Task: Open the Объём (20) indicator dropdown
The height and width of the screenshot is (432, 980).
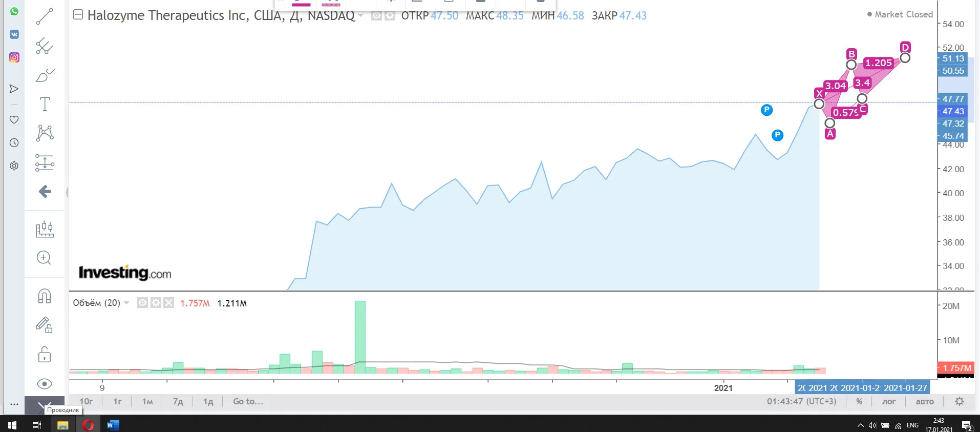Action: [126, 303]
